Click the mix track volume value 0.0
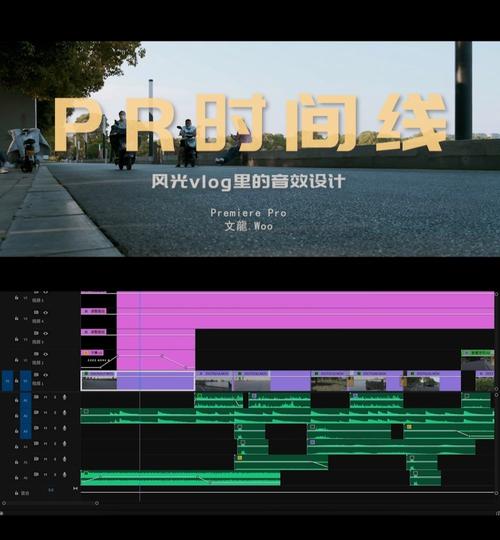The width and height of the screenshot is (500, 540). 51,490
